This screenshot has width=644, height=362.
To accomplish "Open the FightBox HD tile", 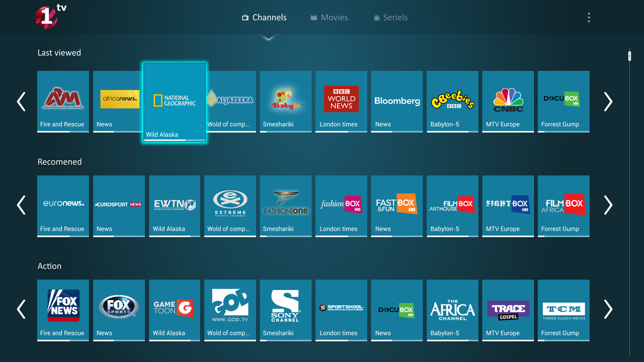I will [x=508, y=206].
